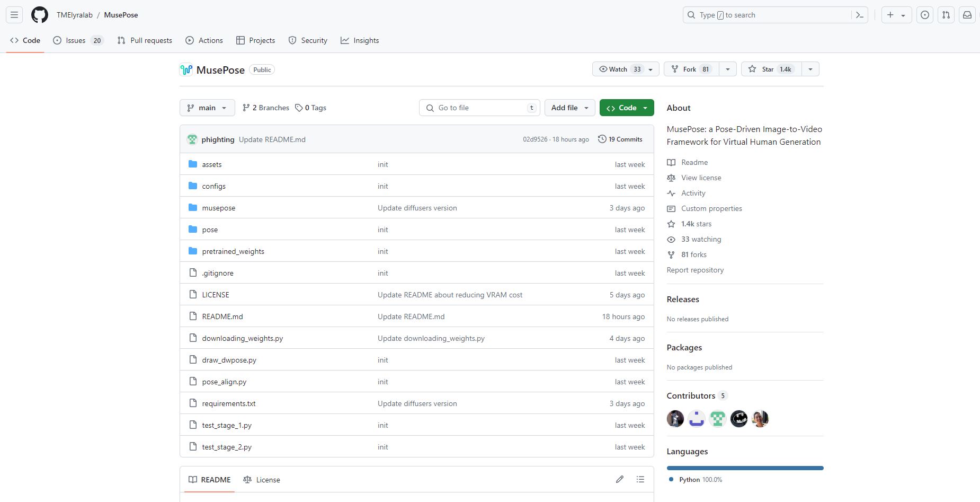980x502 pixels.
Task: Expand the Fork options dropdown arrow
Action: 727,69
